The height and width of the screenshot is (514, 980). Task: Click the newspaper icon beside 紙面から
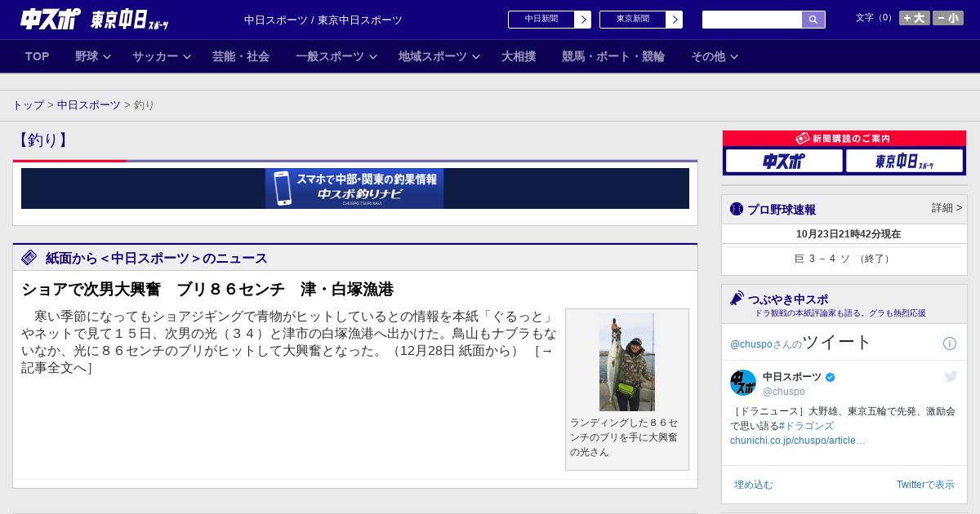29,258
